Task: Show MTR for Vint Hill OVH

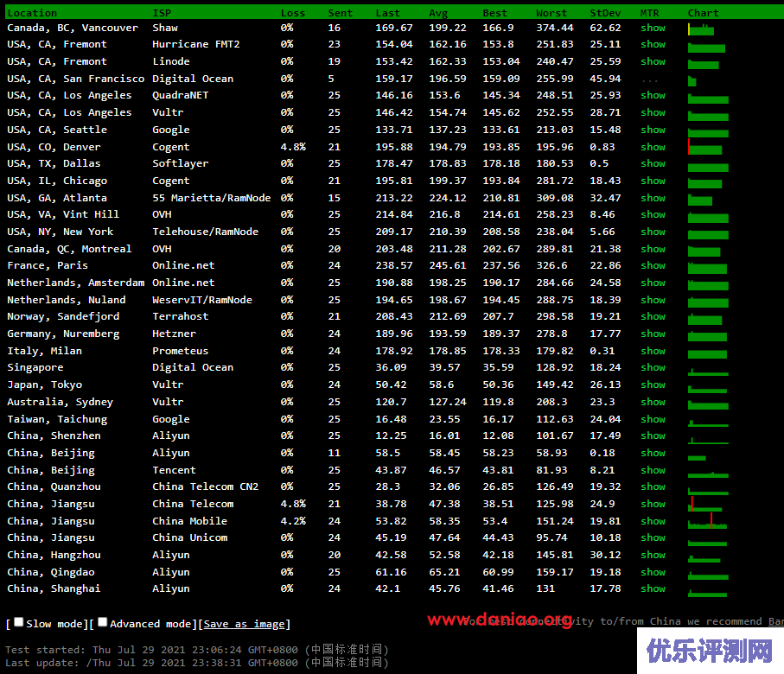Action: 653,214
